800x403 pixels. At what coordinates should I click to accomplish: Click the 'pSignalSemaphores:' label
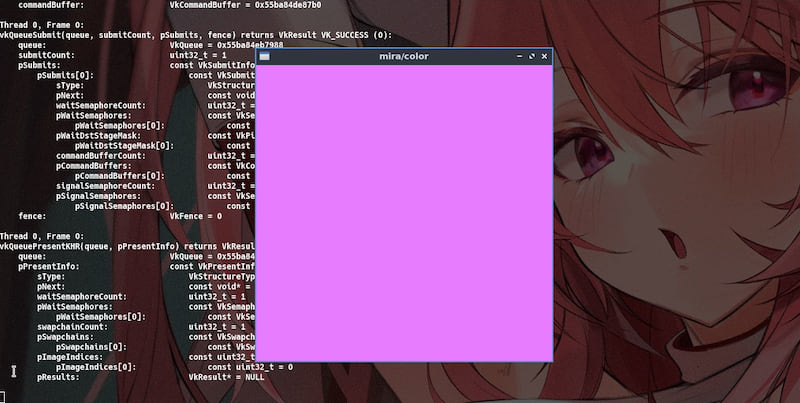tap(98, 196)
